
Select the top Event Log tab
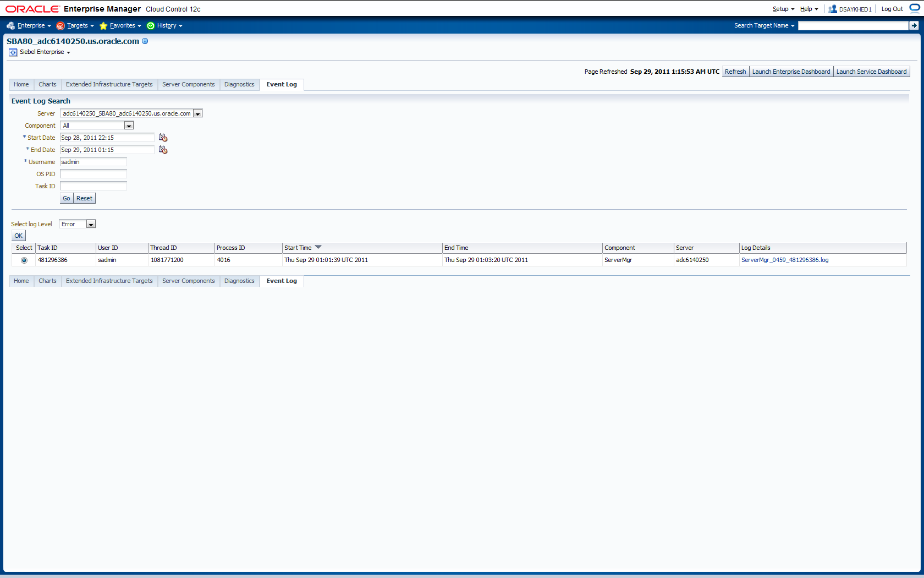[x=282, y=84]
